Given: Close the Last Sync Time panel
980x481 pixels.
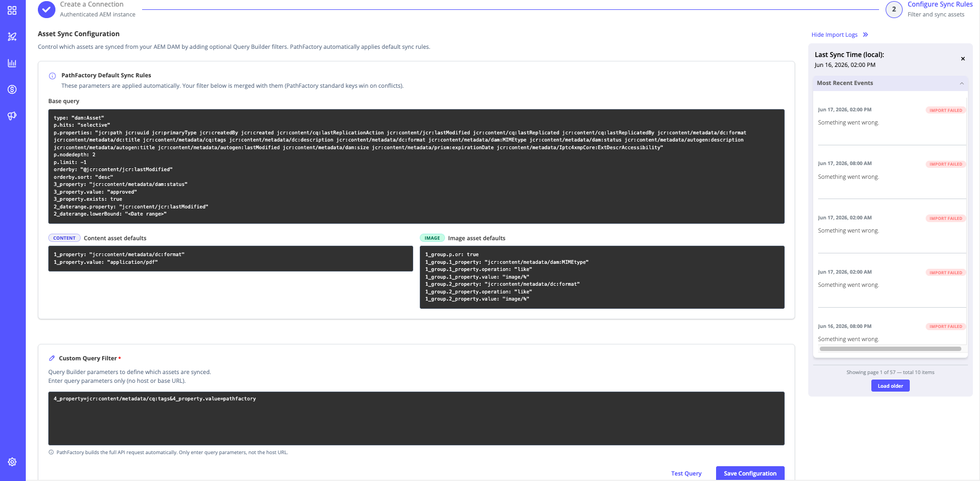Looking at the screenshot, I should pos(963,59).
